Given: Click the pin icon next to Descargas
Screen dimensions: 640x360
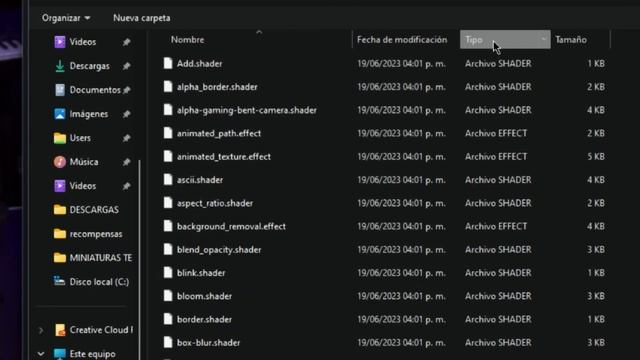Looking at the screenshot, I should click(127, 66).
